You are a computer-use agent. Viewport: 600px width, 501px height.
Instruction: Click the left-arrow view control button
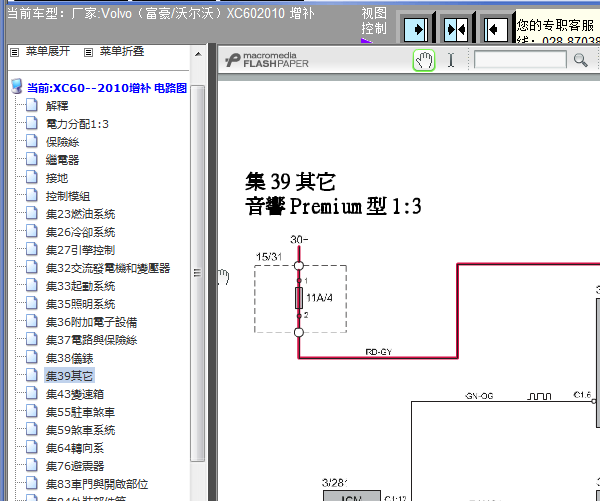[496, 29]
